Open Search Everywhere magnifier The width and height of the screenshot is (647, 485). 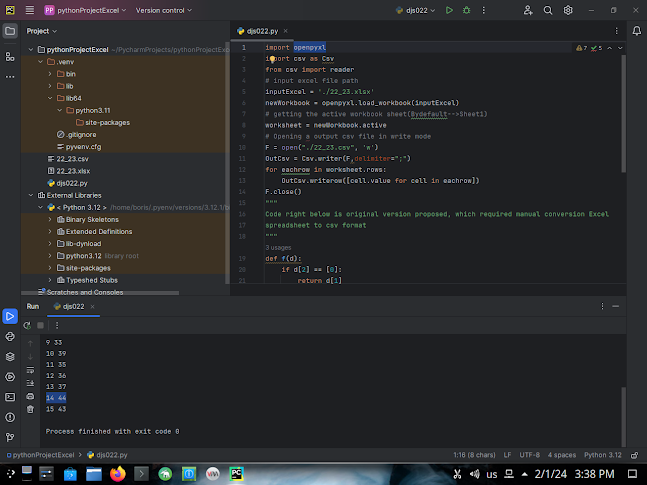[x=548, y=10]
